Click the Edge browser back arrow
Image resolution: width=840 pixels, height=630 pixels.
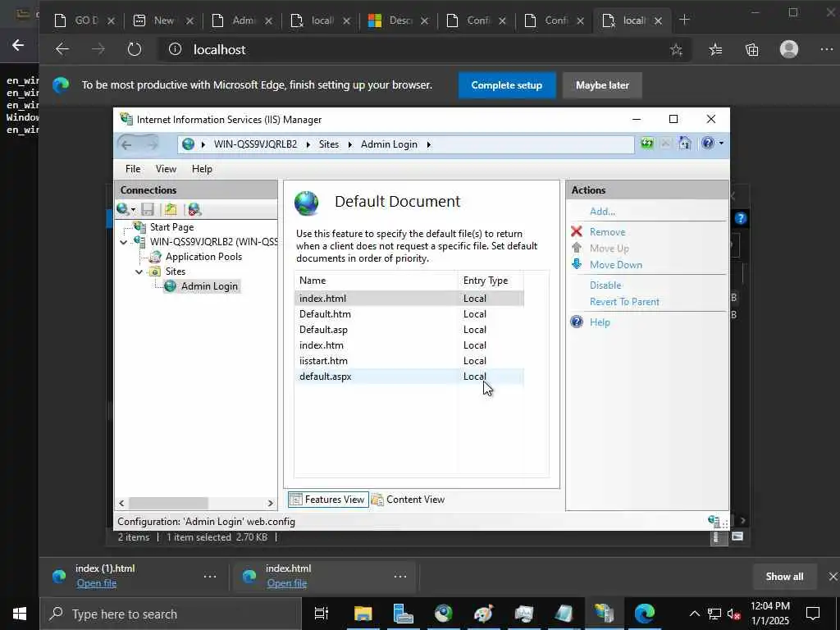[x=62, y=49]
